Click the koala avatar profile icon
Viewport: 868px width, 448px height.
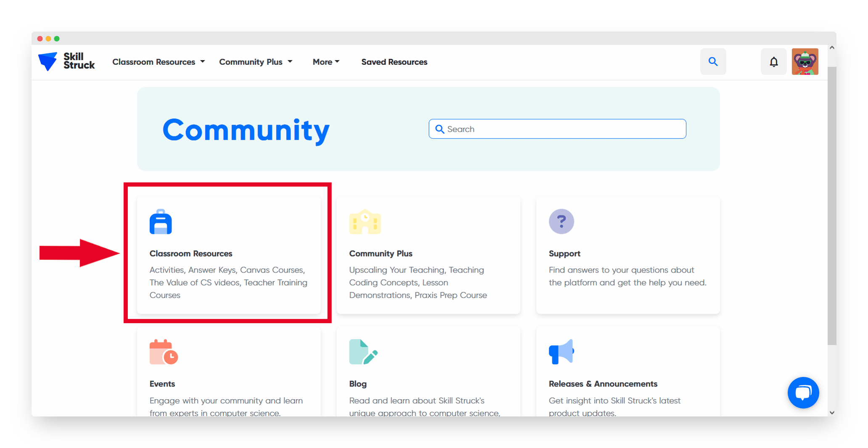805,61
